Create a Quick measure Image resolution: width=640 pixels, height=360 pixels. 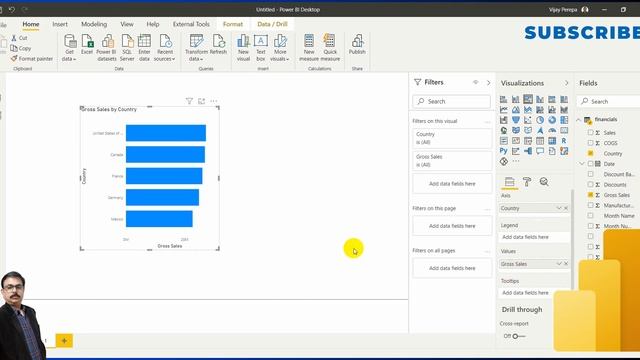pyautogui.click(x=330, y=47)
